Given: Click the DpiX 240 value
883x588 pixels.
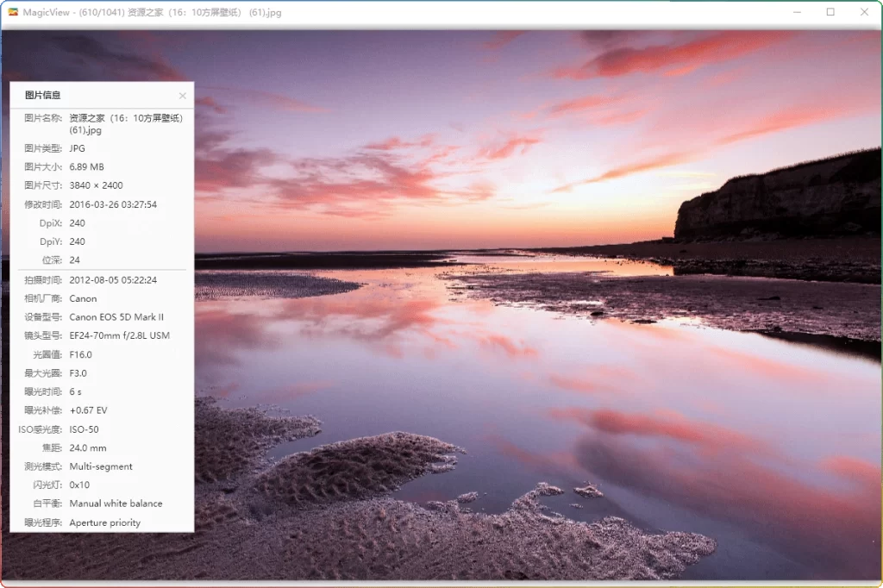Looking at the screenshot, I should (x=78, y=222).
